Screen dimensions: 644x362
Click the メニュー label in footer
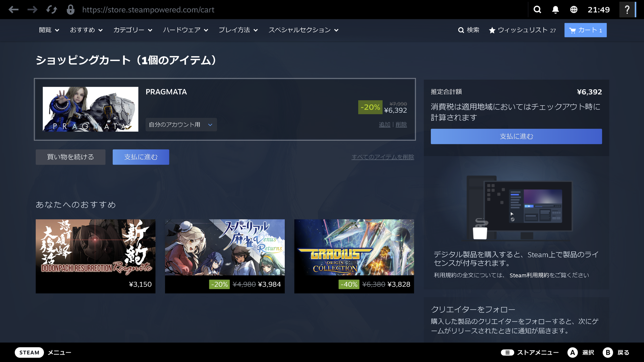click(59, 353)
